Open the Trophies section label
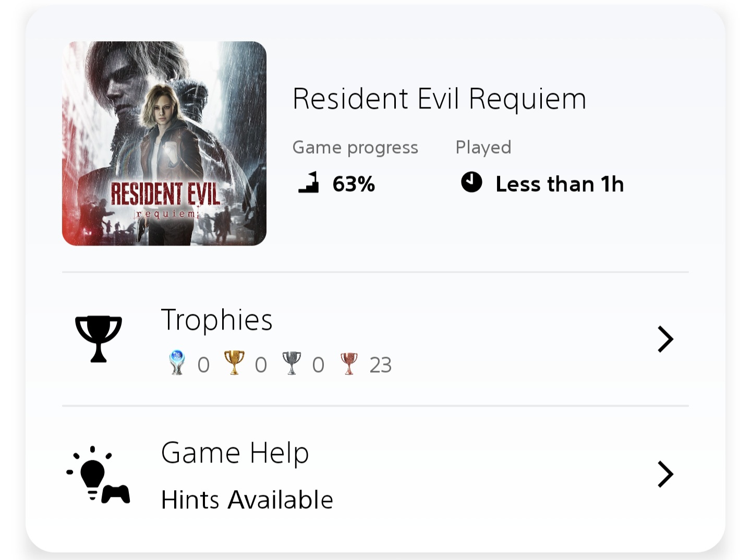751x560 pixels. pyautogui.click(x=216, y=320)
